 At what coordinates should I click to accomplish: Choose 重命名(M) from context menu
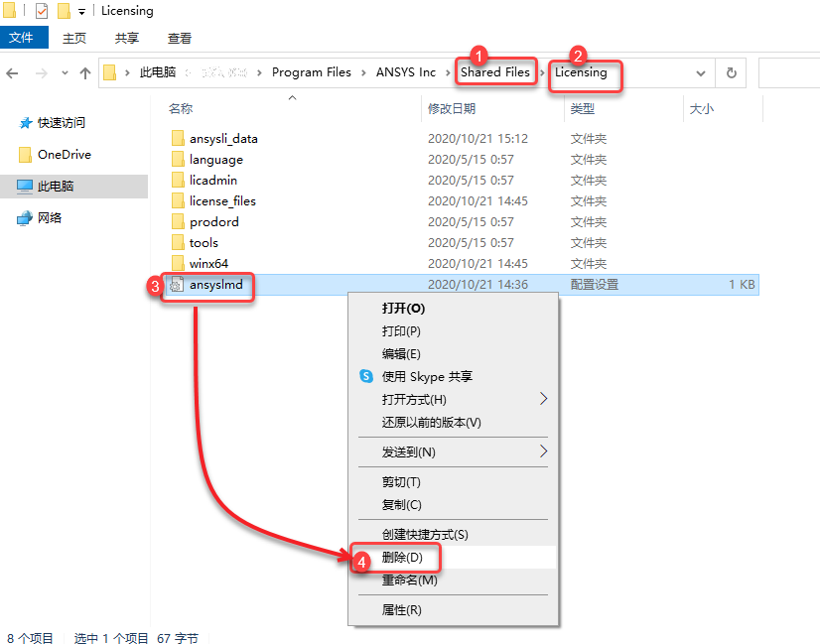453,580
